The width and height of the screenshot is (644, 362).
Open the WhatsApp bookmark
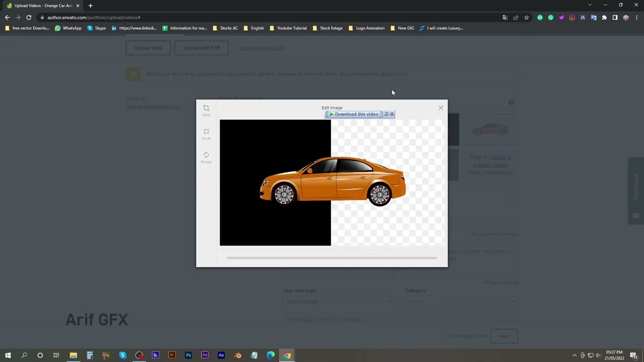tap(68, 28)
